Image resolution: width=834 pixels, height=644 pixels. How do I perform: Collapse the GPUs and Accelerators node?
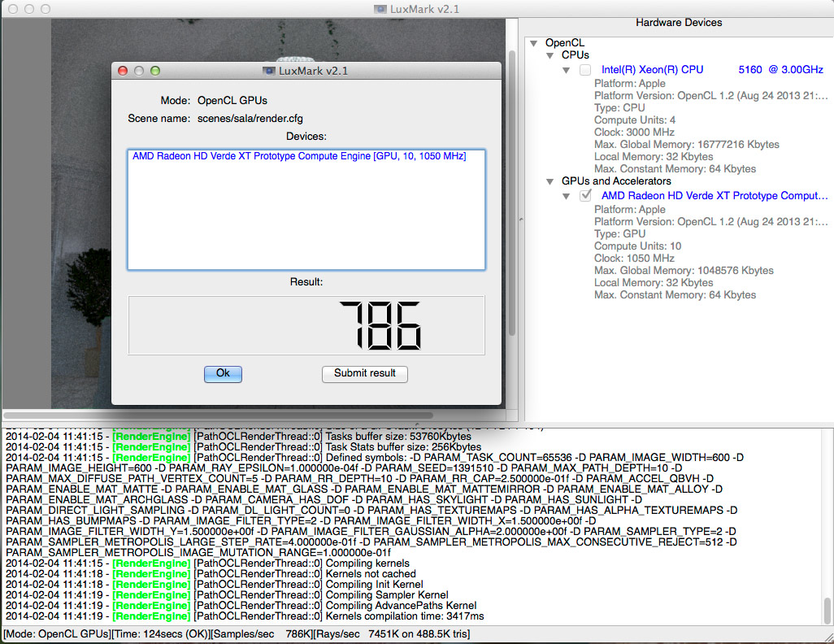pyautogui.click(x=550, y=181)
